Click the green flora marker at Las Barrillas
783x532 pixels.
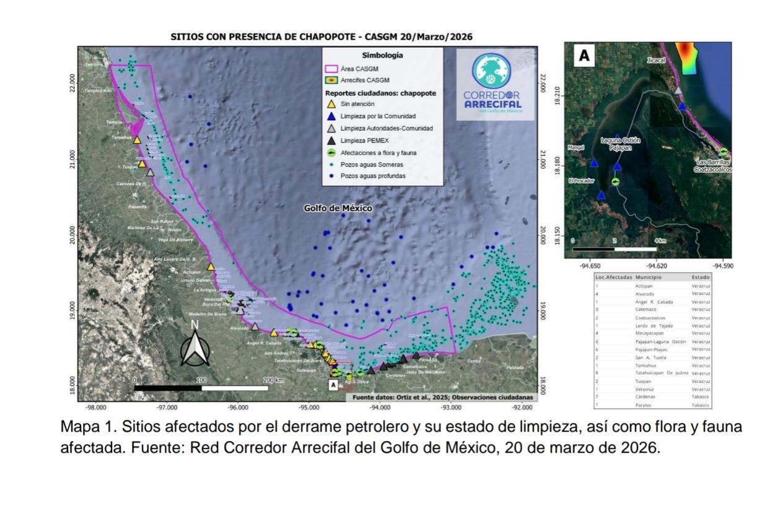(724, 152)
